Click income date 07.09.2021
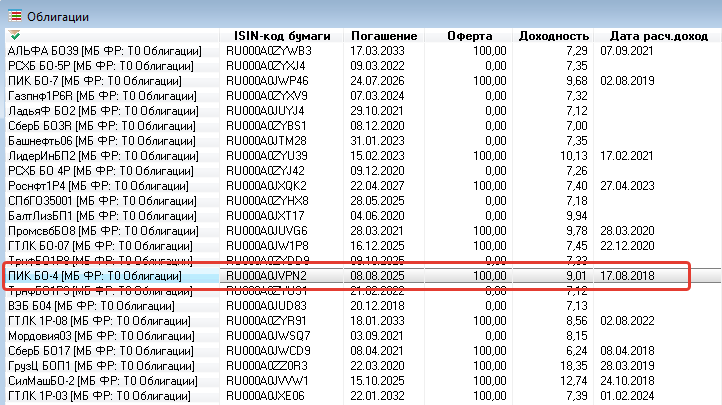Viewport: 722px width, 405px height. [x=627, y=51]
